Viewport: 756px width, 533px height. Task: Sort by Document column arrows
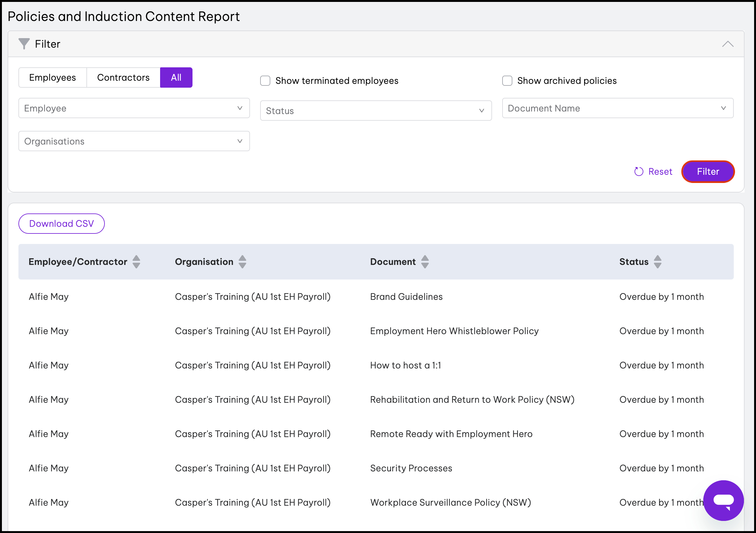pyautogui.click(x=425, y=262)
